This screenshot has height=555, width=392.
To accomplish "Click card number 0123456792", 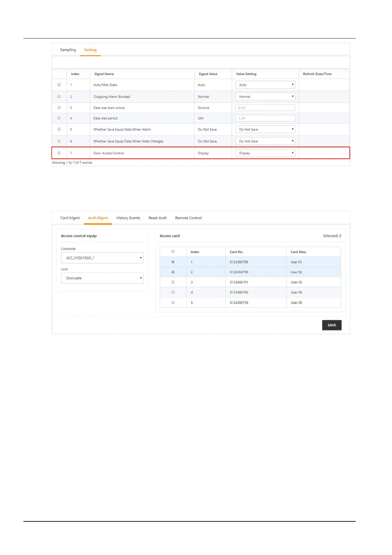I will click(x=239, y=292).
